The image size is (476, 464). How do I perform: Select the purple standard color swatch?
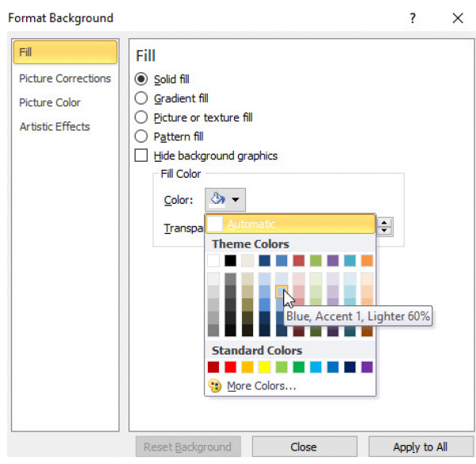click(367, 367)
